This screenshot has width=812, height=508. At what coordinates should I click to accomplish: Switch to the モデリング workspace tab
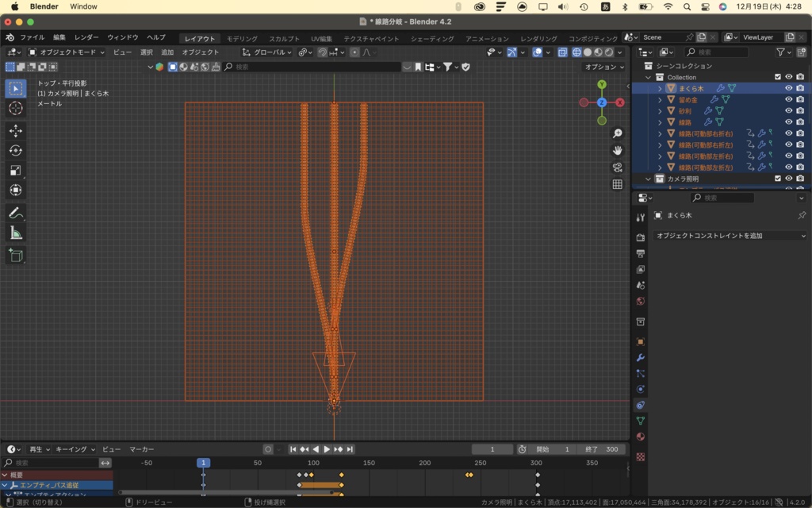pyautogui.click(x=239, y=37)
